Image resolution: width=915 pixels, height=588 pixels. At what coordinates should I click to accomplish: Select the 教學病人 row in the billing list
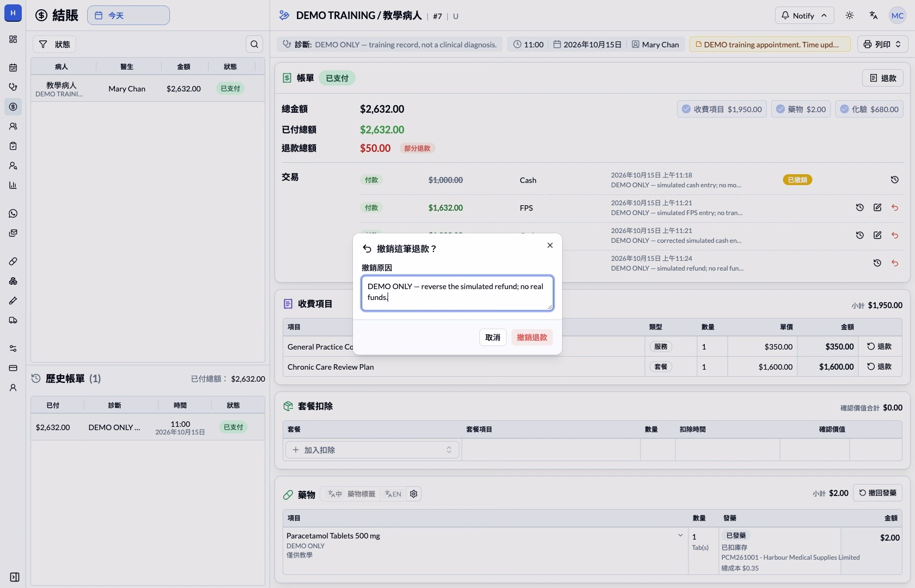[x=148, y=89]
